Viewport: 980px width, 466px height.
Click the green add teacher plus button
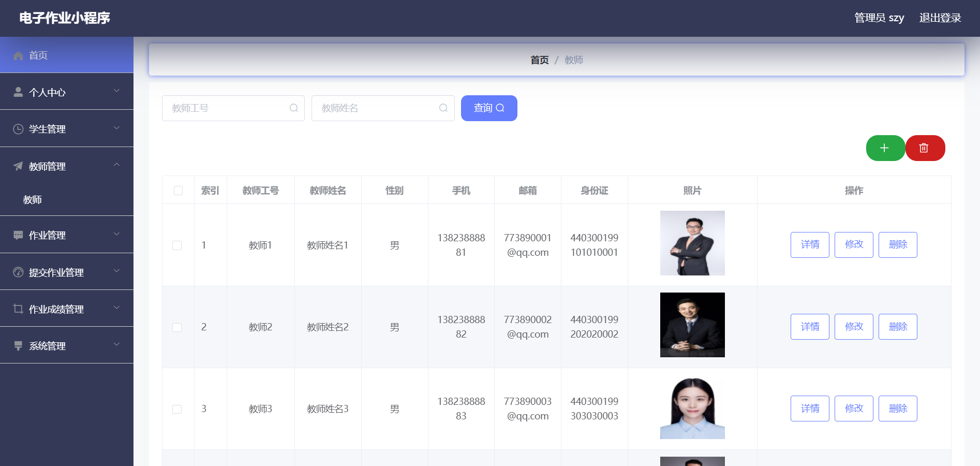[885, 148]
